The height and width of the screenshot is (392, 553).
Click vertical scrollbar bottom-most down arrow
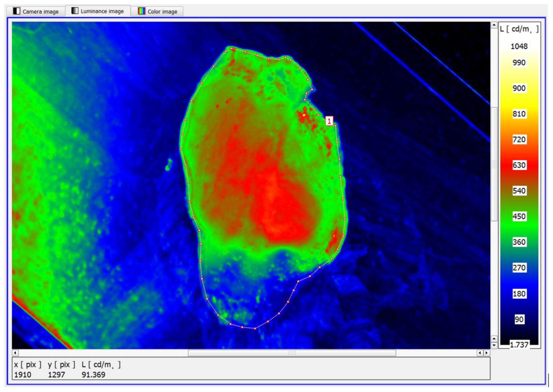click(494, 345)
